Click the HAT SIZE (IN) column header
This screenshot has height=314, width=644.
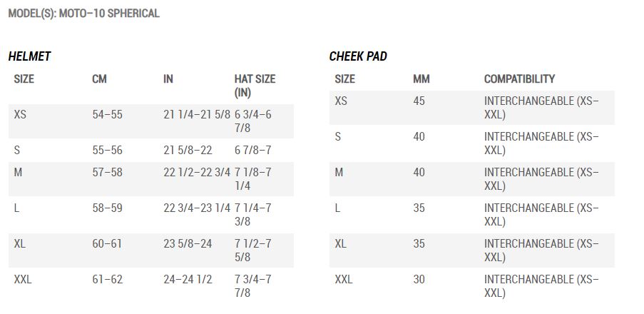tap(255, 86)
